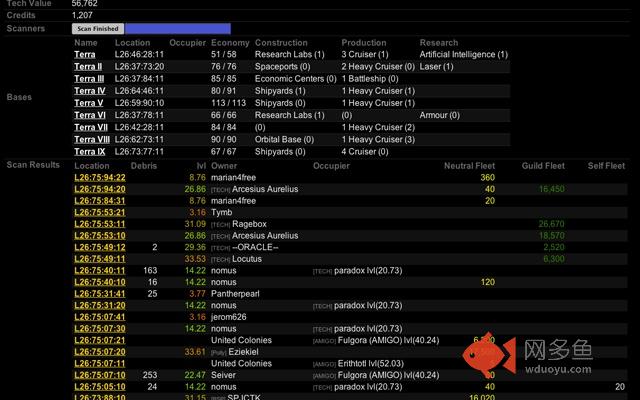The width and height of the screenshot is (640, 400).
Task: Open Terra VII base link
Action: coord(90,128)
